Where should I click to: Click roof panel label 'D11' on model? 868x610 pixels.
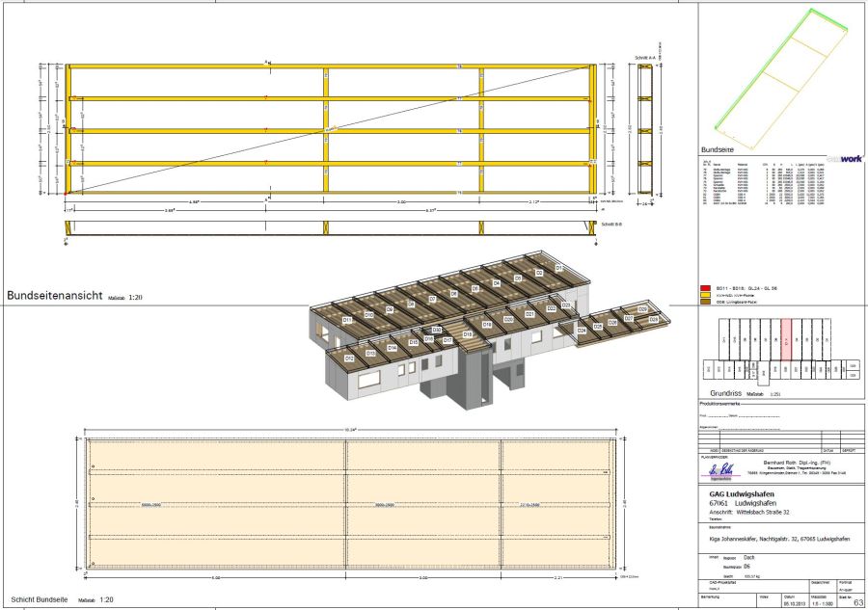tap(347, 320)
